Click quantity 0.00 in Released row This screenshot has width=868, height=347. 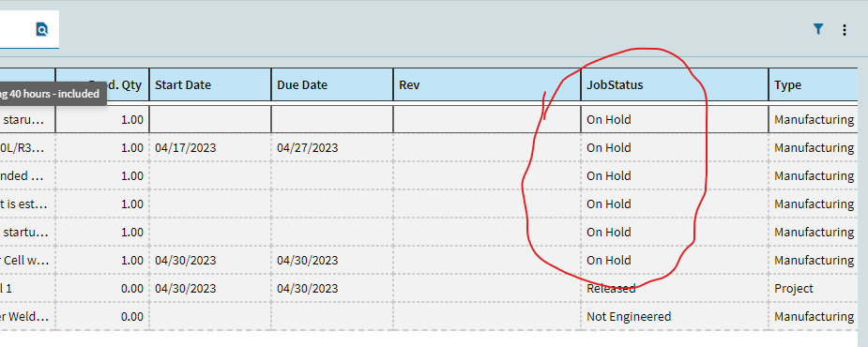102,288
